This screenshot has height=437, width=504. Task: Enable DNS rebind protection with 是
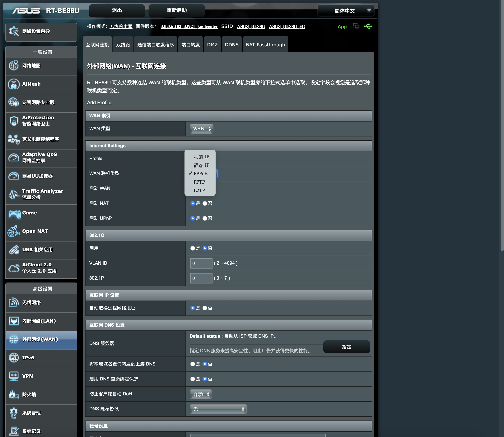click(x=193, y=379)
